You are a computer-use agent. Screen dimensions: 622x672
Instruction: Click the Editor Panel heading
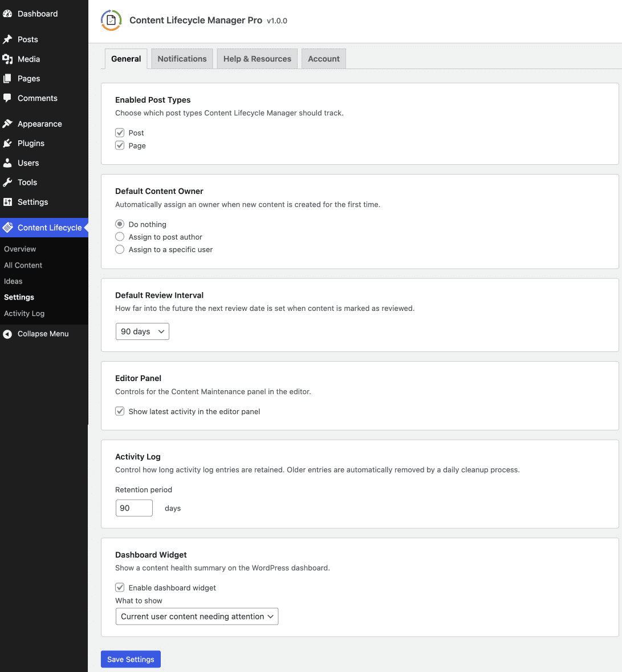coord(139,378)
